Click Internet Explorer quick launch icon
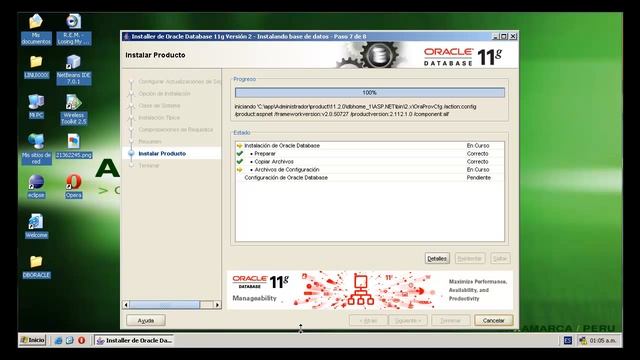The height and width of the screenshot is (360, 640). (x=58, y=340)
